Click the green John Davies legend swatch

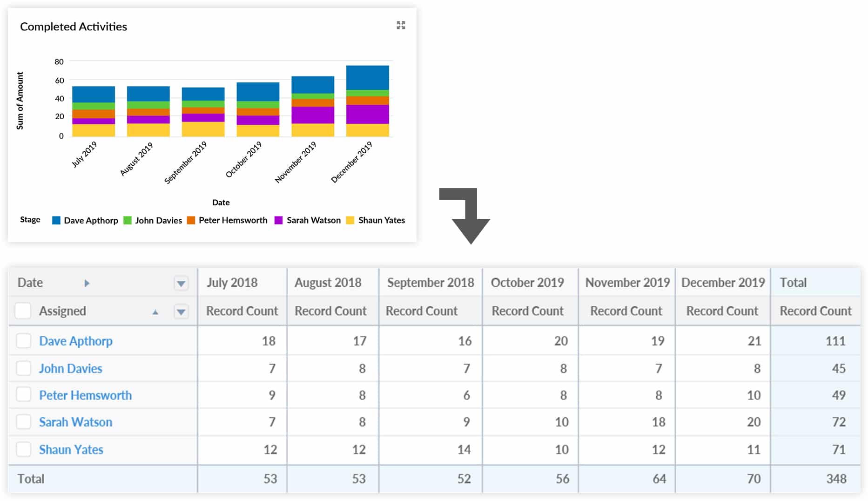tap(128, 220)
